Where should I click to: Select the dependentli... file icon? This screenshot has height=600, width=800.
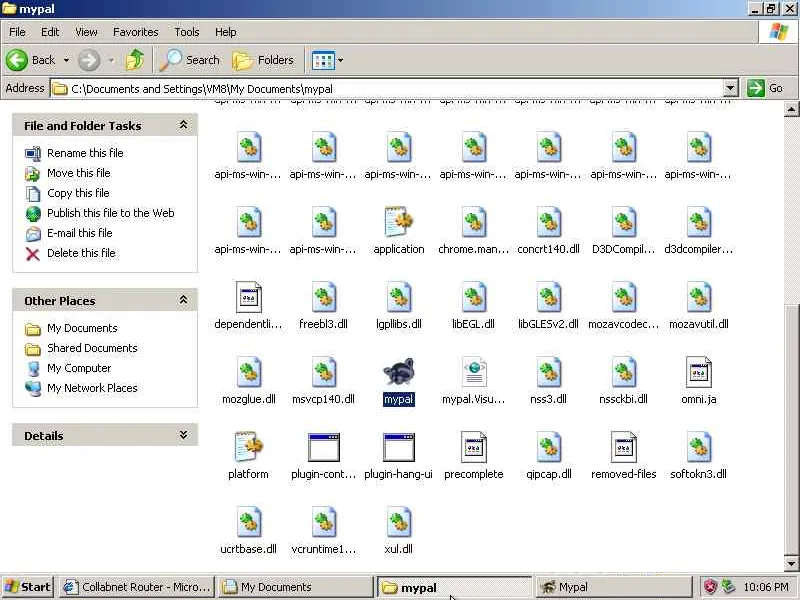(248, 297)
